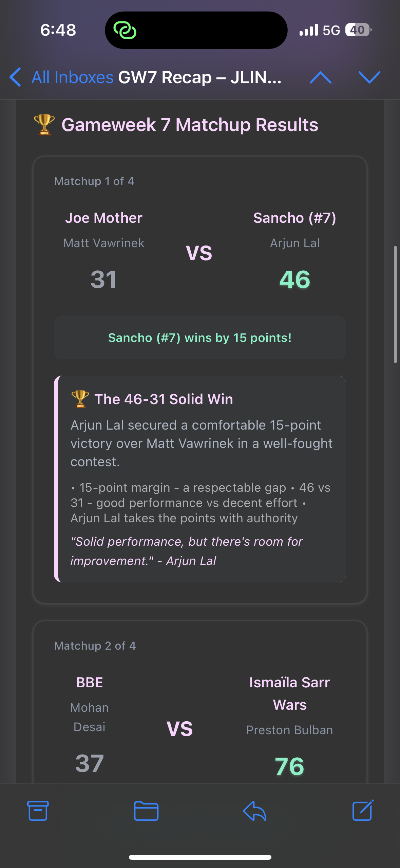
Task: Archive this email using the archive icon
Action: [x=38, y=811]
